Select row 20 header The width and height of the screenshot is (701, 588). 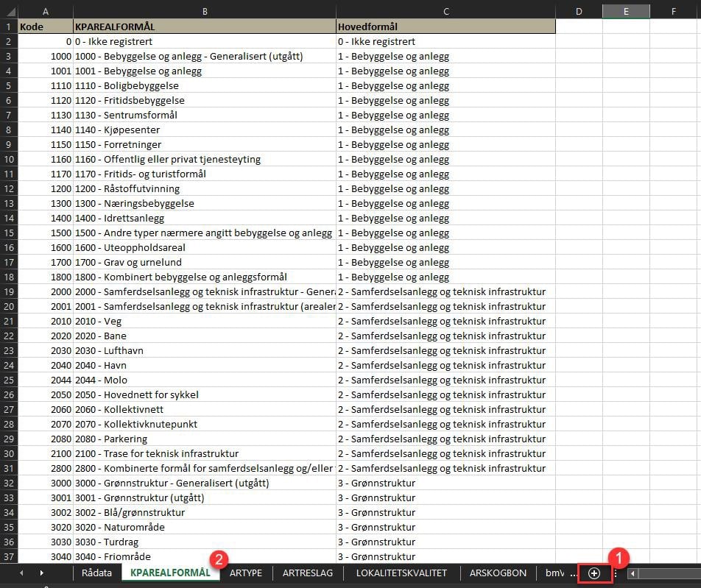8,306
